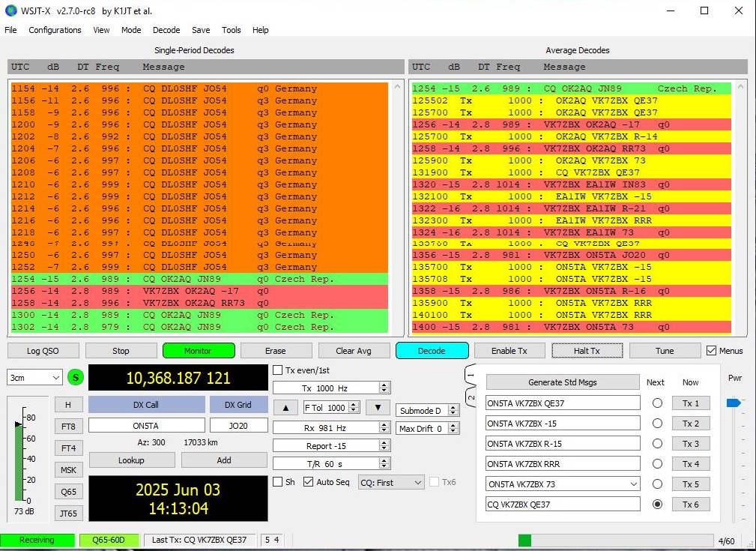The height and width of the screenshot is (551, 756).
Task: Uncheck the Auto Seq checkbox
Action: [x=309, y=482]
